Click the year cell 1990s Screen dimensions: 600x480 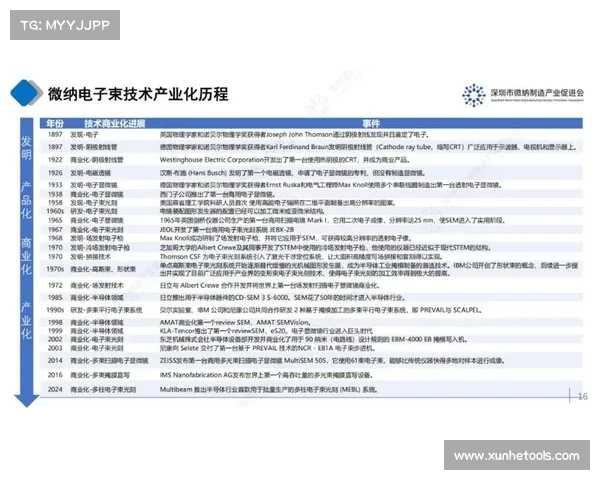coord(55,310)
